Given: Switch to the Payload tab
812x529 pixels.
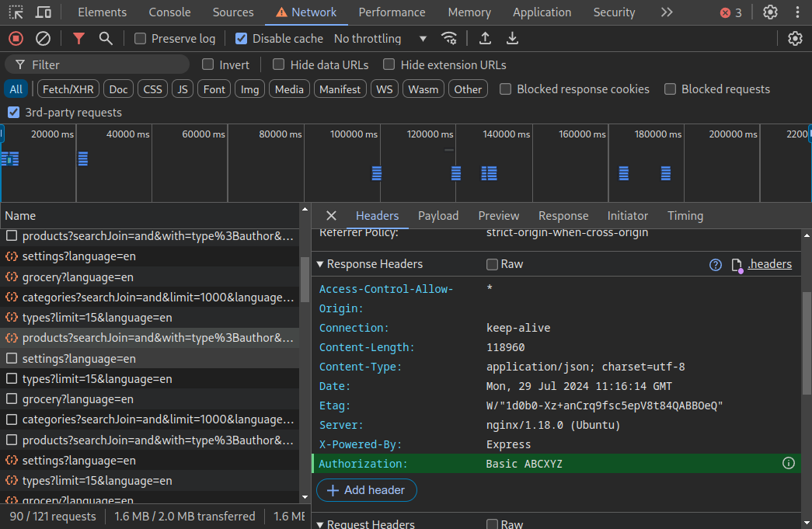Looking at the screenshot, I should (438, 216).
